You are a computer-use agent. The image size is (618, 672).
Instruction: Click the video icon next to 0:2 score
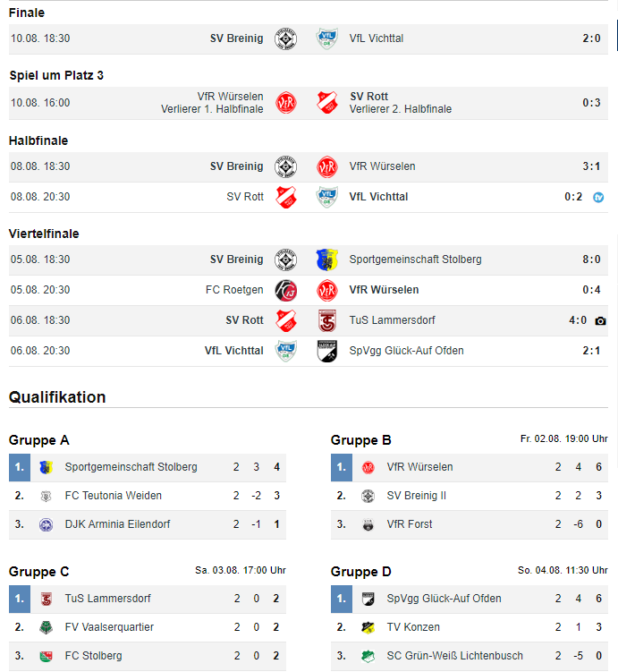coord(598,197)
